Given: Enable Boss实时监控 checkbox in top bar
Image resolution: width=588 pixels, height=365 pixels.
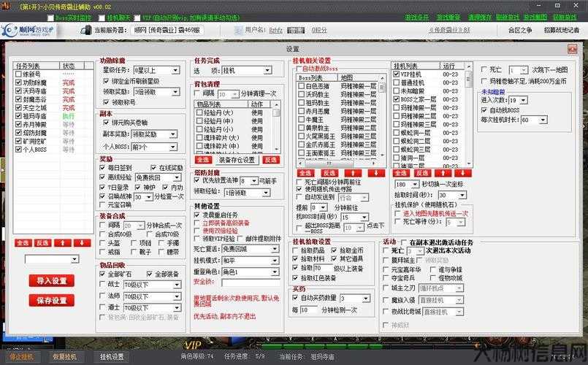Looking at the screenshot, I should coord(50,18).
